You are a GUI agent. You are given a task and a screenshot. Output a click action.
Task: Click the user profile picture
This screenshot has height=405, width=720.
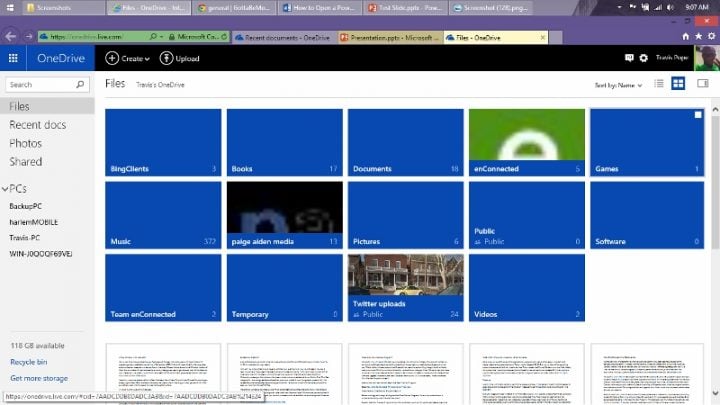pyautogui.click(x=707, y=58)
